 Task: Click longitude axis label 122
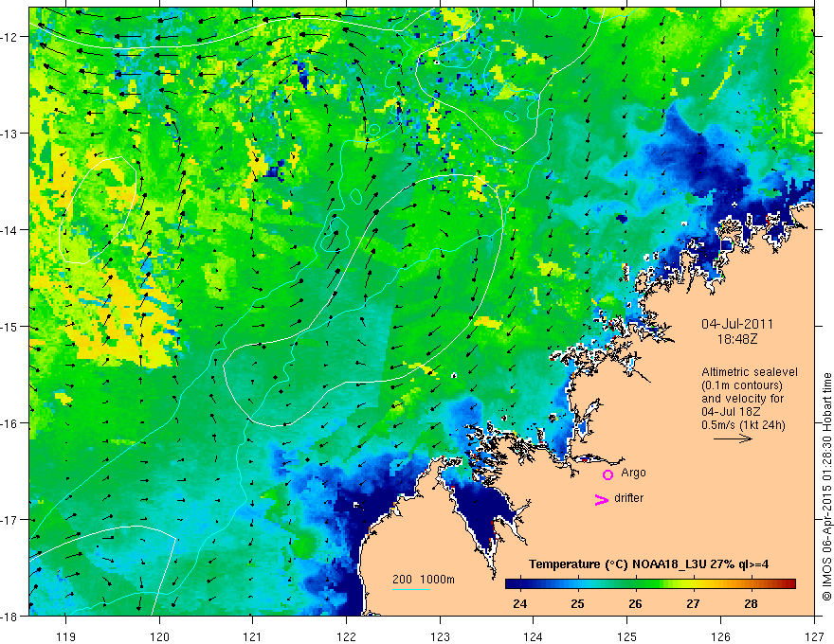[346, 636]
